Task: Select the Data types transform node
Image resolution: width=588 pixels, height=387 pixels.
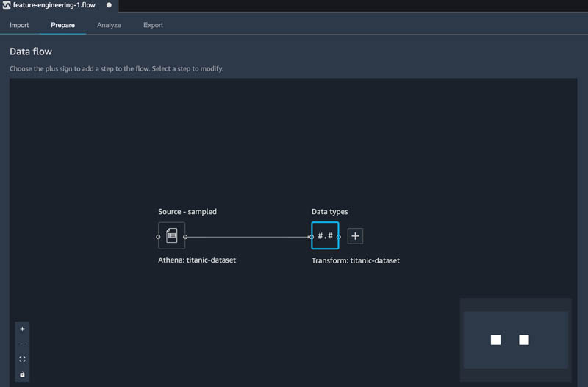Action: (x=325, y=235)
